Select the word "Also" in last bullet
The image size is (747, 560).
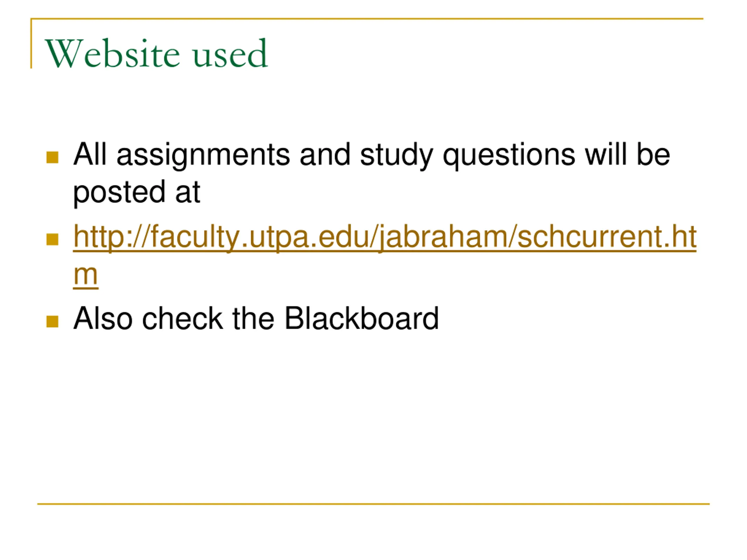[103, 318]
